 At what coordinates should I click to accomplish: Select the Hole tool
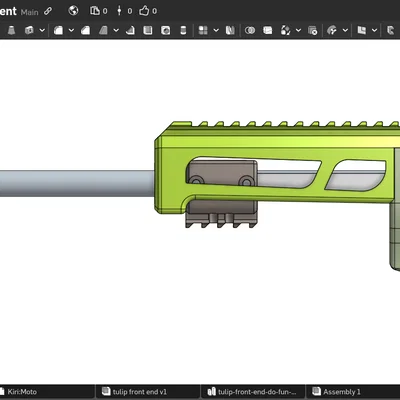(x=165, y=30)
